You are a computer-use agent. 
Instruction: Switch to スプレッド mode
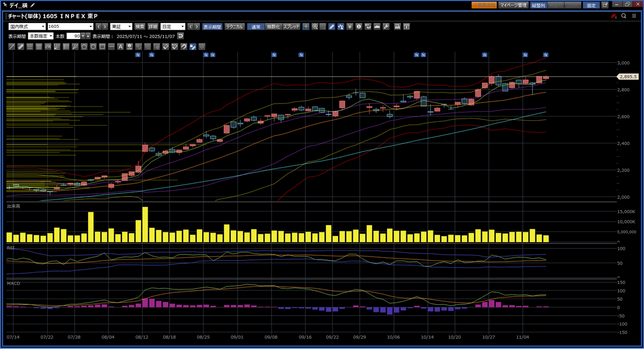[291, 26]
